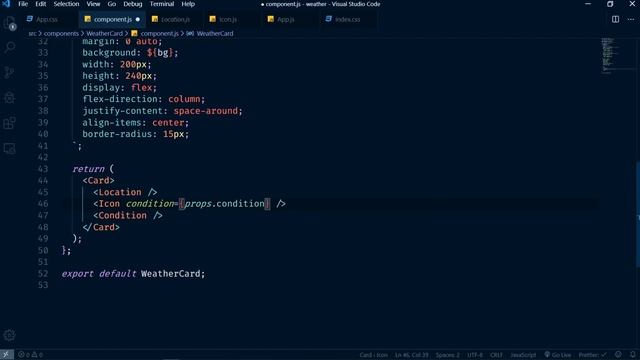
Task: Click Ln 46, Col 39 cursor position
Action: pos(411,355)
